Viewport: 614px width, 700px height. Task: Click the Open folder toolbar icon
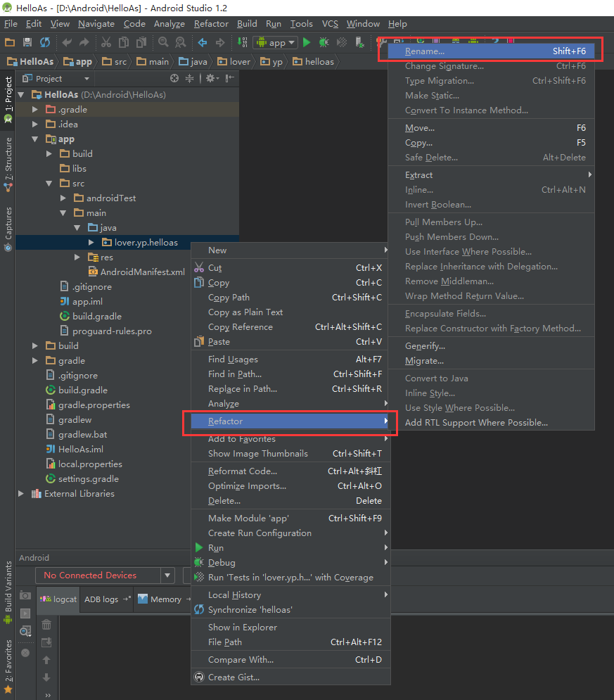[10, 42]
